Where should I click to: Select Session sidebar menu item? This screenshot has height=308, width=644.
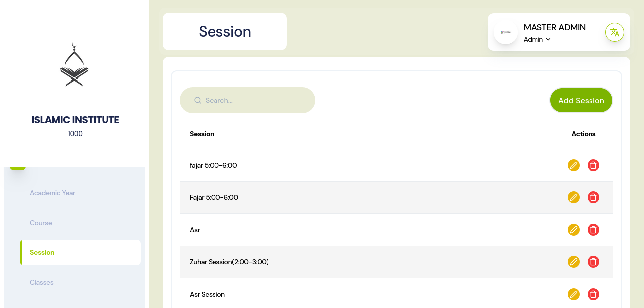[x=42, y=252]
